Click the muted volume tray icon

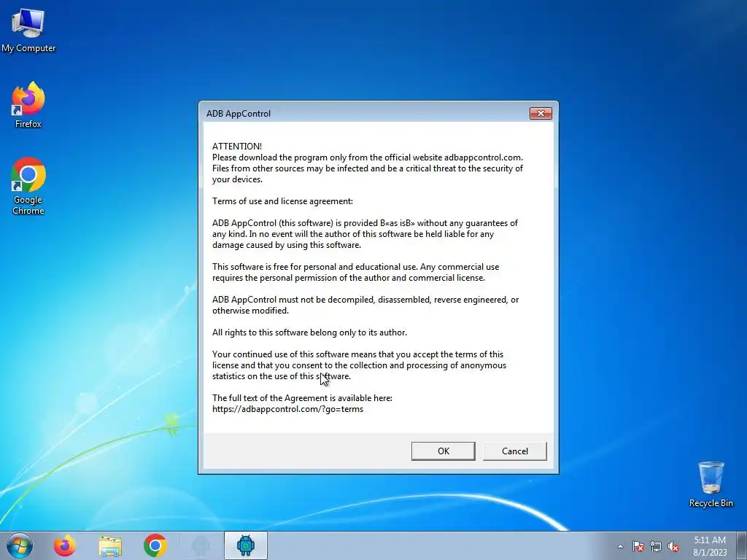[673, 546]
